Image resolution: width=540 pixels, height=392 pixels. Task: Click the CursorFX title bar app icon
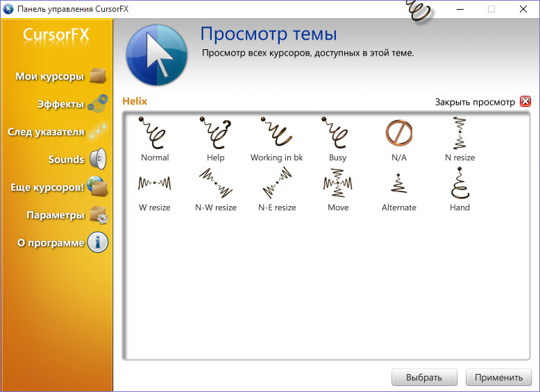[8, 9]
